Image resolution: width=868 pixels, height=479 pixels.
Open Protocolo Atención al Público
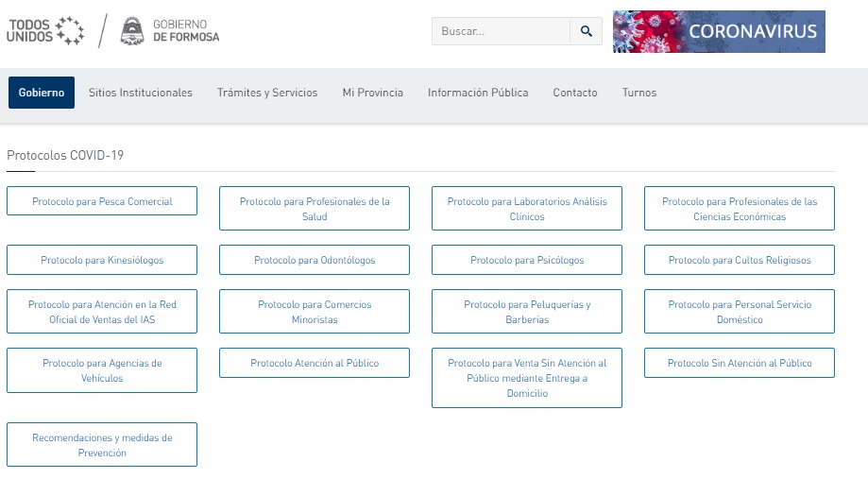click(x=315, y=363)
